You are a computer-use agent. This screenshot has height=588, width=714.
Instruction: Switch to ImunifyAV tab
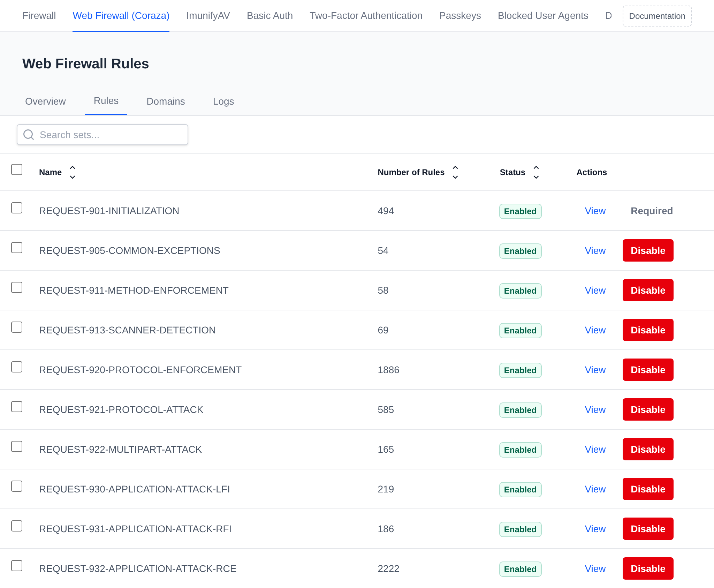click(x=208, y=16)
